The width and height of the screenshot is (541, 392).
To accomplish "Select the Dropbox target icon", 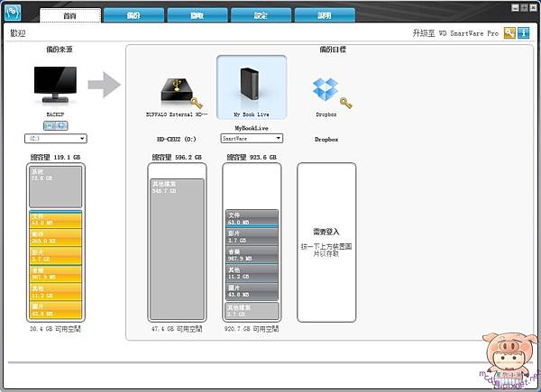I will [x=326, y=89].
